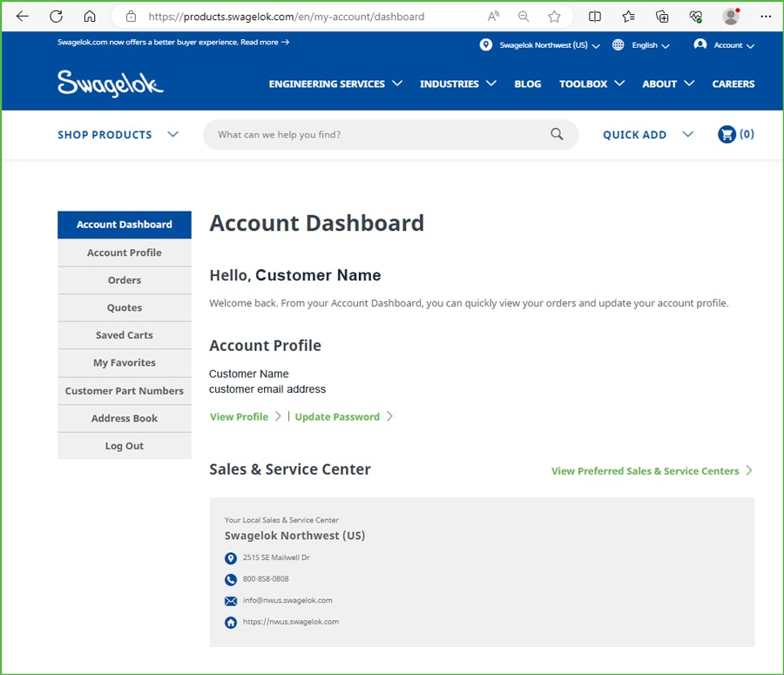Open Quotes in the sidebar
The image size is (784, 675).
125,307
